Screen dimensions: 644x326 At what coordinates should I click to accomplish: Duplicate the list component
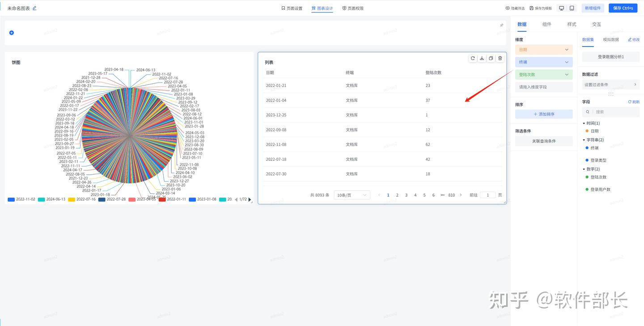click(x=491, y=58)
